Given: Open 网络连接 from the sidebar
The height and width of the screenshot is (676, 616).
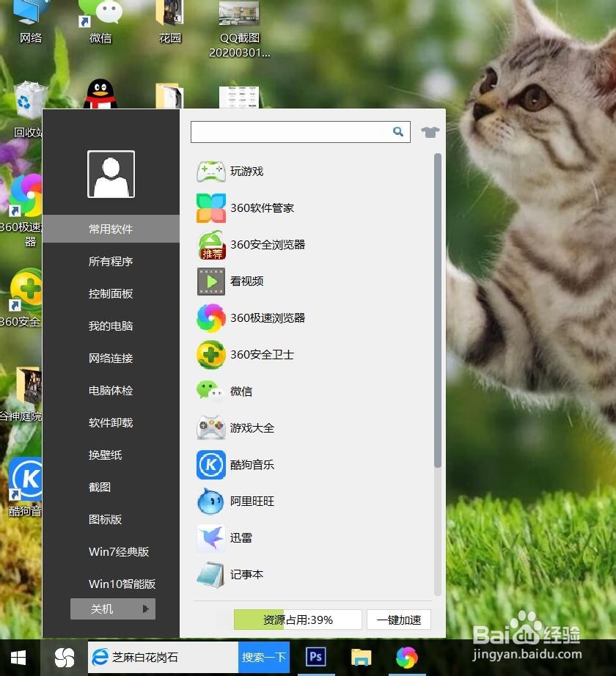Looking at the screenshot, I should pyautogui.click(x=111, y=359).
